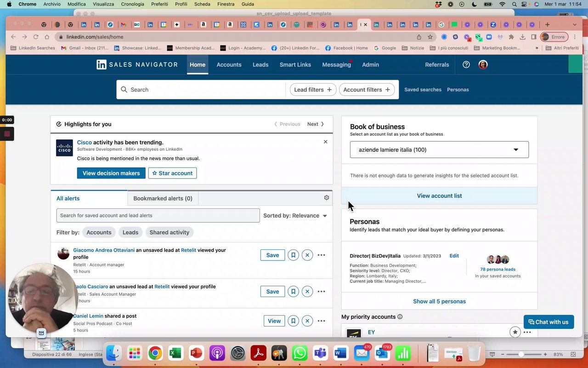Screen dimensions: 588x368
Task: Save Giacomo Andrea Ottaviani as lead
Action: click(x=272, y=255)
